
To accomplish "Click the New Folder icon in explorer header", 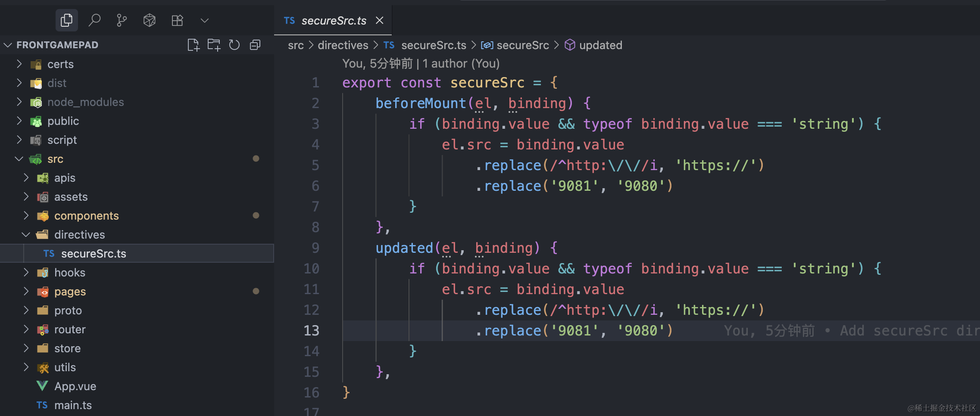I will point(214,45).
